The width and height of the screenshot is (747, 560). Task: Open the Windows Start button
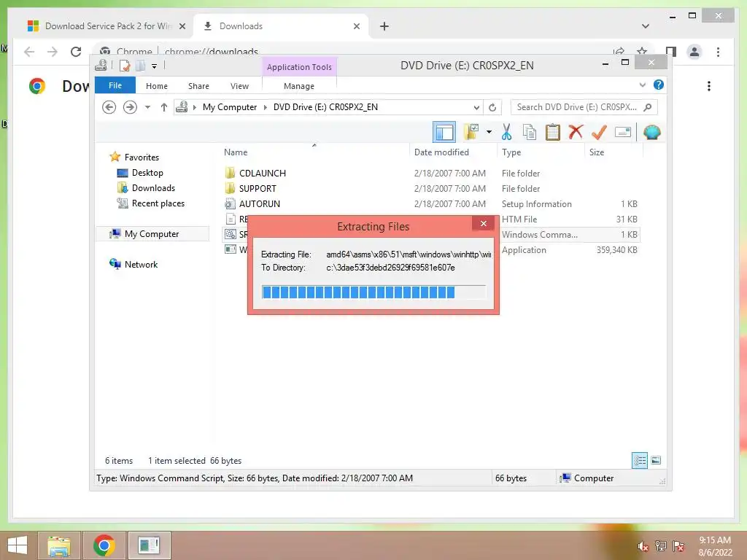[x=18, y=545]
